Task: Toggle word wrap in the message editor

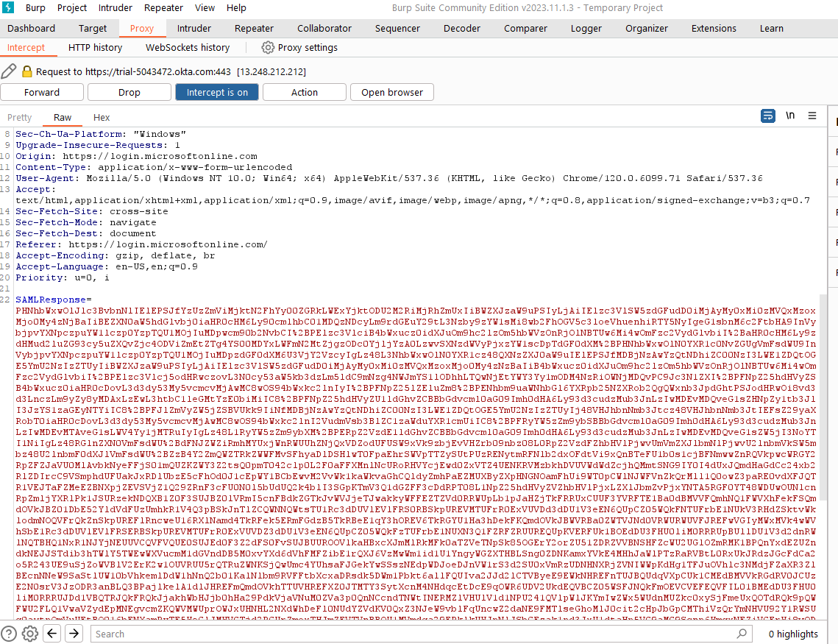Action: [767, 116]
